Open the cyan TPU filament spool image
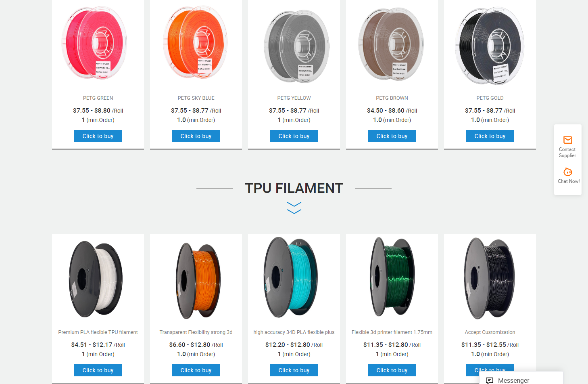Image resolution: width=588 pixels, height=384 pixels. pos(291,277)
